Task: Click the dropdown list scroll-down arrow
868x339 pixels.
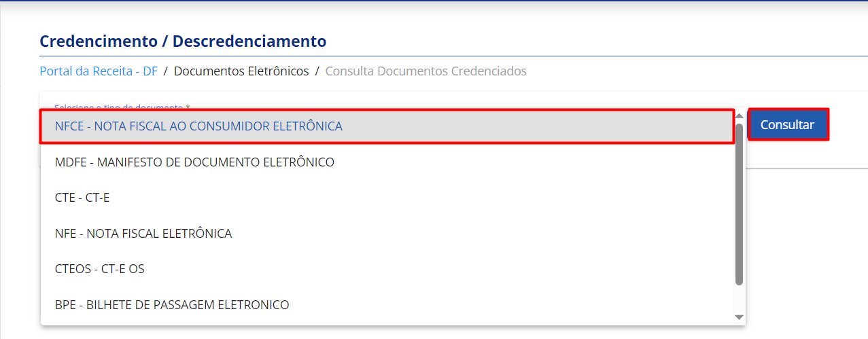Action: [x=740, y=317]
